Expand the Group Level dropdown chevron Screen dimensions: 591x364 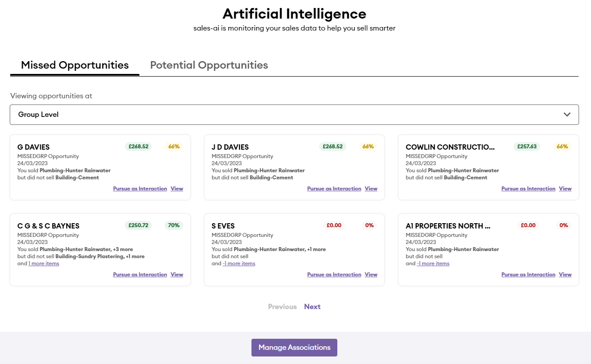(567, 115)
